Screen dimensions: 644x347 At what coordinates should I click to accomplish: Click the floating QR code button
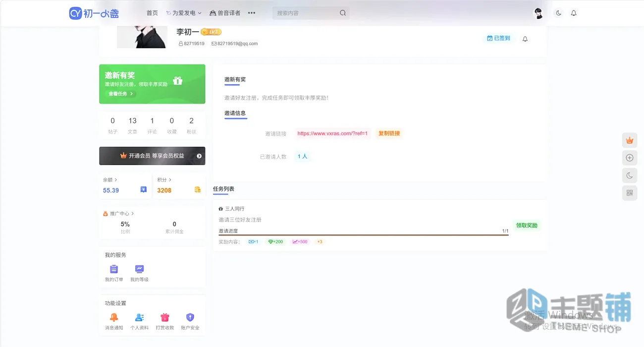pyautogui.click(x=630, y=193)
